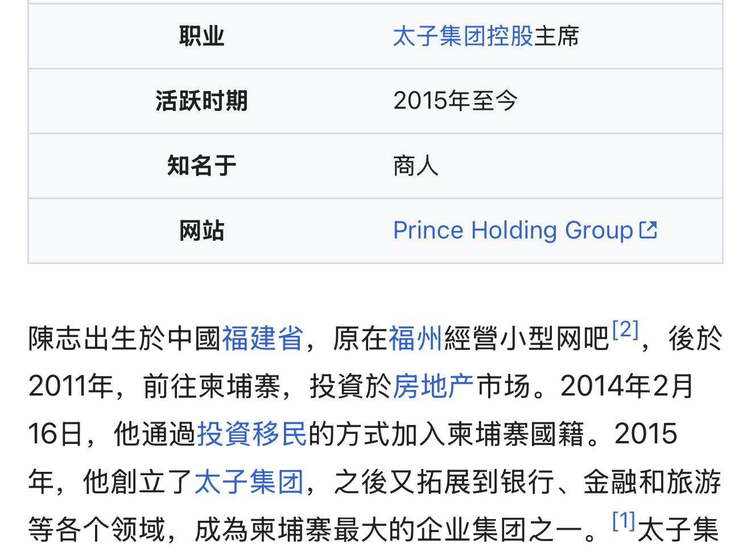Follow the 福州 link
The image size is (751, 560).
click(x=415, y=339)
